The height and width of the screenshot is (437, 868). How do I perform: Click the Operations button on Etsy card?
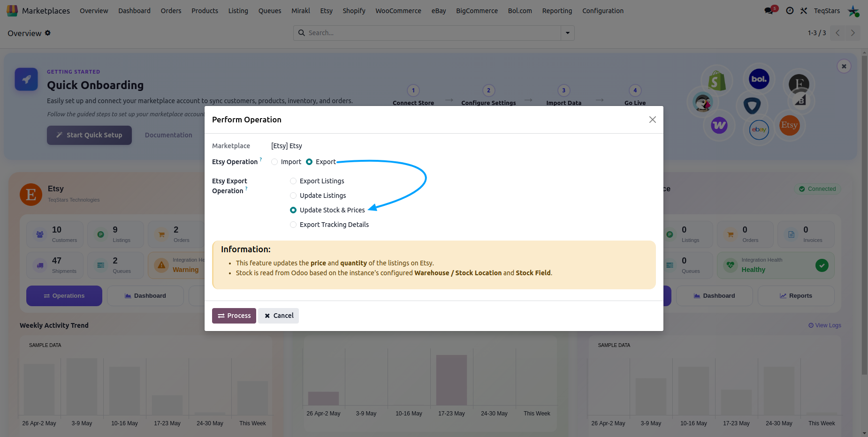(x=64, y=296)
